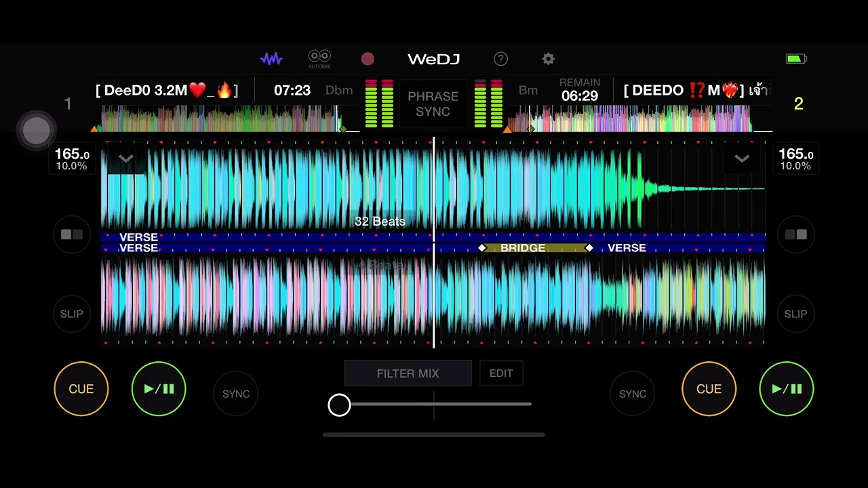Tap the deck 1 key Dbm
The image size is (868, 488).
(339, 90)
